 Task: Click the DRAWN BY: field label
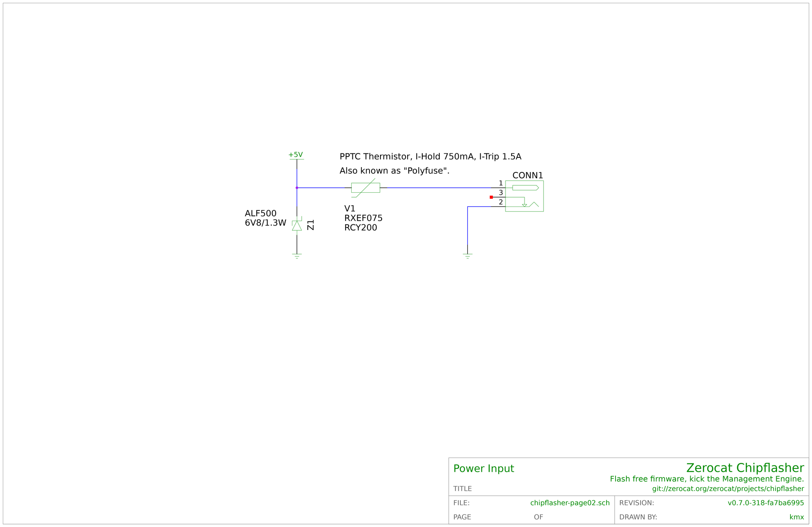point(638,517)
